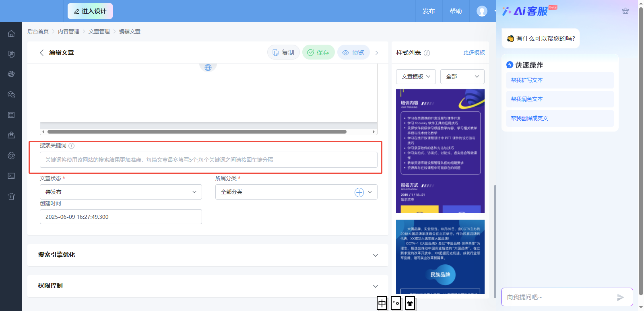Click 帮助 in the top bar
Screen dimensions: 644x311
tap(456, 11)
